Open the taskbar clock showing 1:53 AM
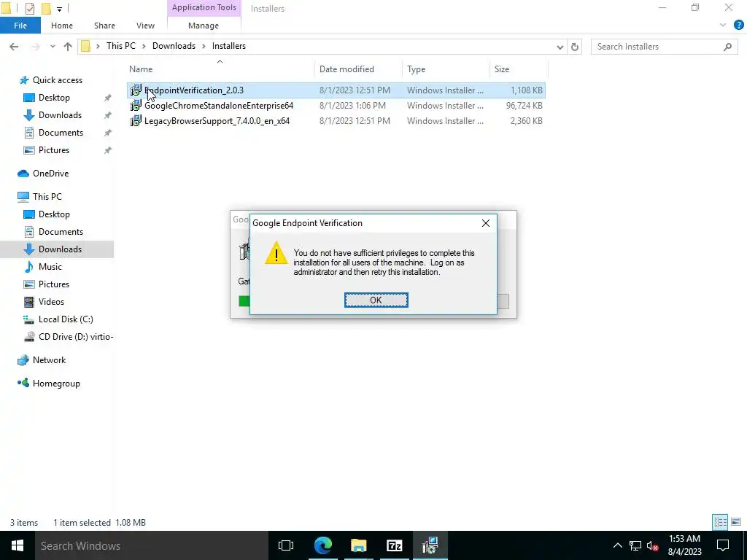 tap(684, 545)
